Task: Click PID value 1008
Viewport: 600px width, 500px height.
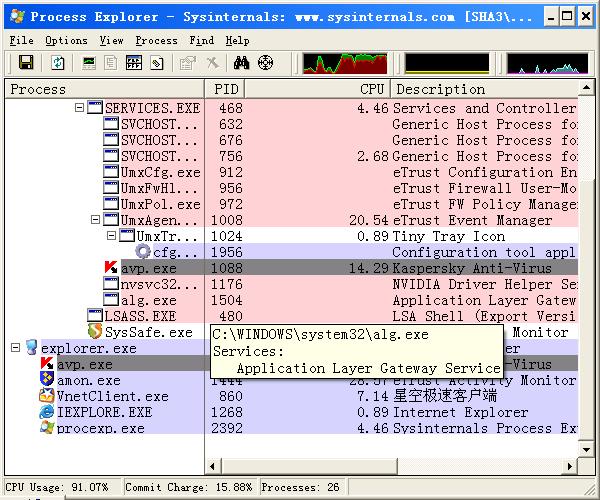Action: pyautogui.click(x=227, y=220)
